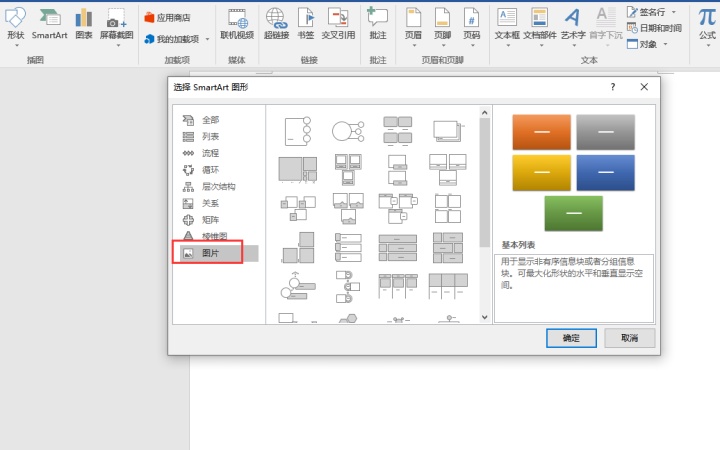720x450 pixels.
Task: Insert WordArt (艺术字)
Action: tap(573, 25)
